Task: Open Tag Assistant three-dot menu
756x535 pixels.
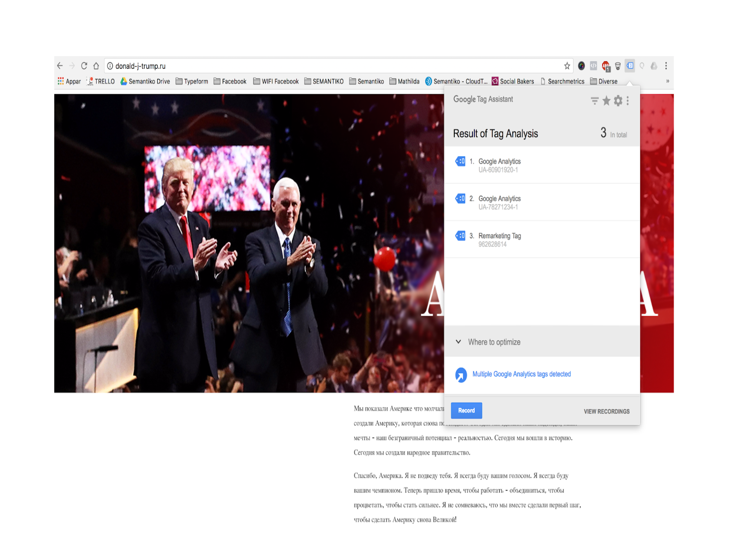Action: [x=628, y=101]
